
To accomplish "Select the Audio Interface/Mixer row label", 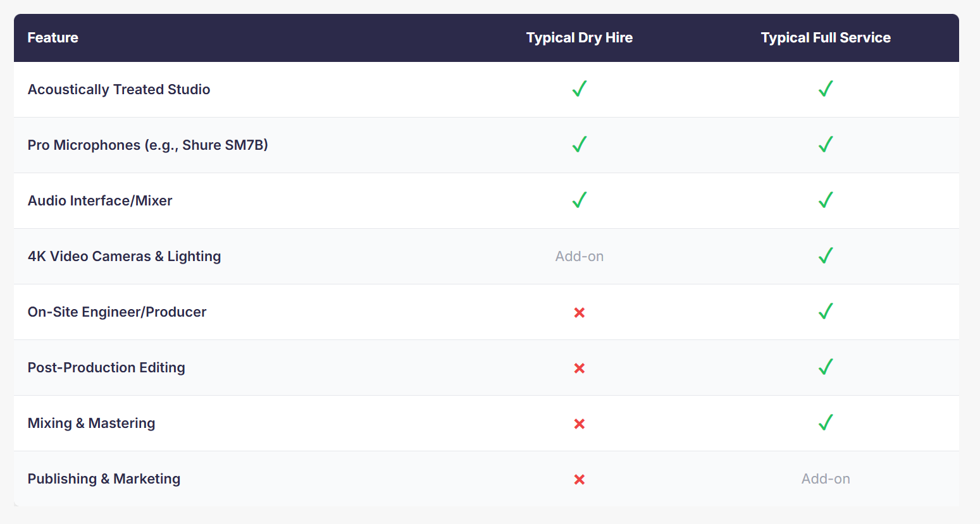I will 100,201.
